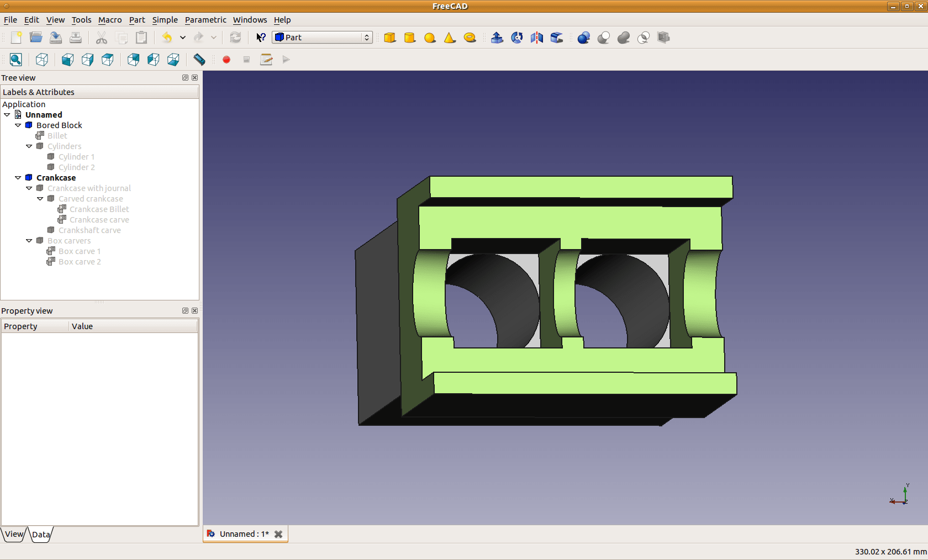The width and height of the screenshot is (928, 560).
Task: Create a box solid with the cube icon
Action: point(390,38)
